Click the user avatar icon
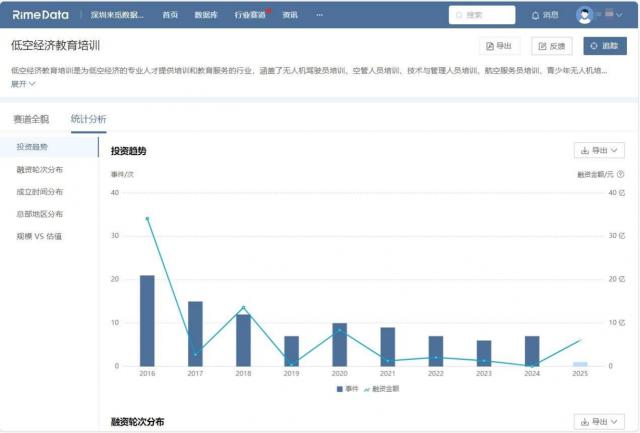 (x=586, y=15)
